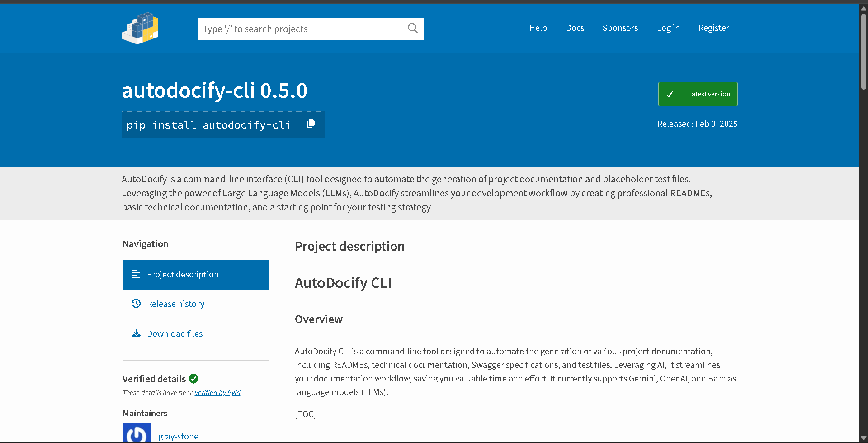Screen dimensions: 868x443
Task: Switch to the Release history tab
Action: coord(196,304)
